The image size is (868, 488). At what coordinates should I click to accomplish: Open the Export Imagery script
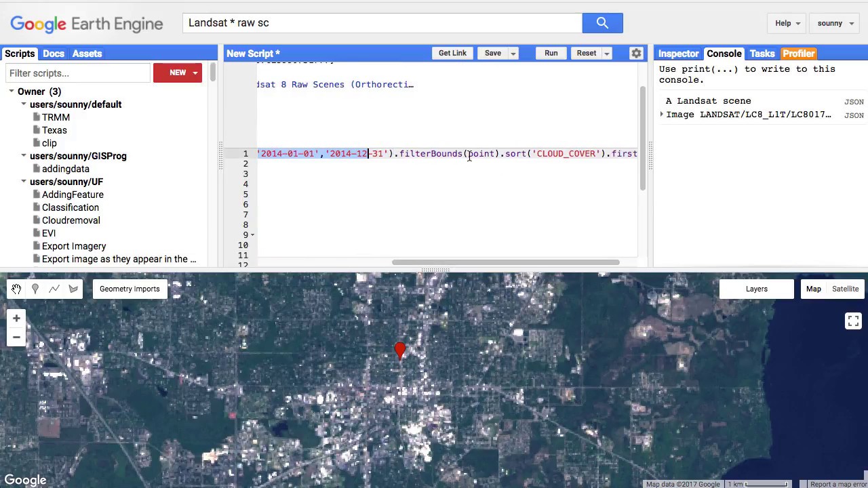74,246
